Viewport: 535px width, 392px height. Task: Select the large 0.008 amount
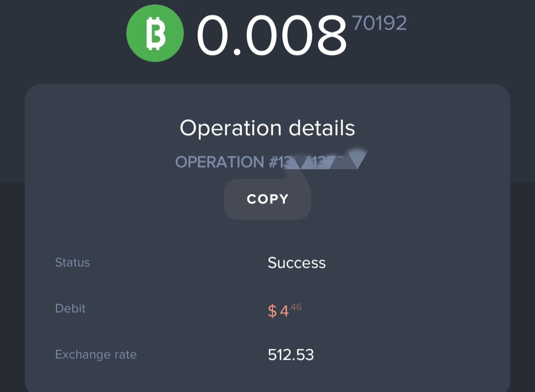[x=272, y=36]
